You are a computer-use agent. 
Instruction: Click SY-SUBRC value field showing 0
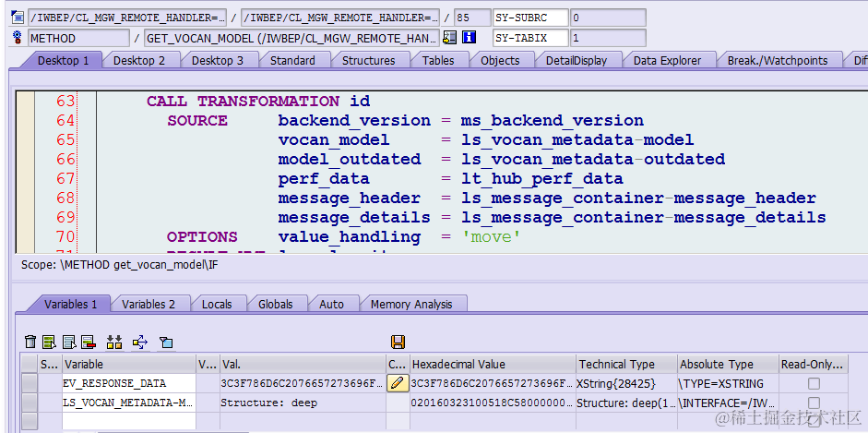(608, 18)
